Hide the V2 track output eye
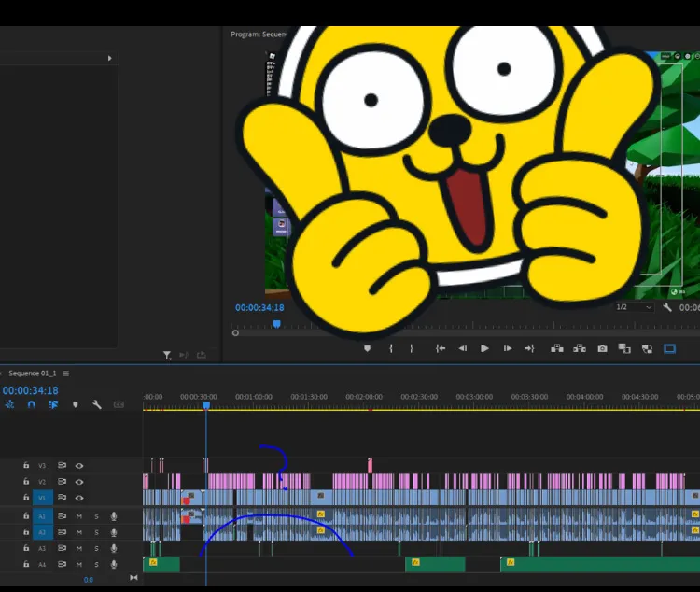 pos(79,482)
